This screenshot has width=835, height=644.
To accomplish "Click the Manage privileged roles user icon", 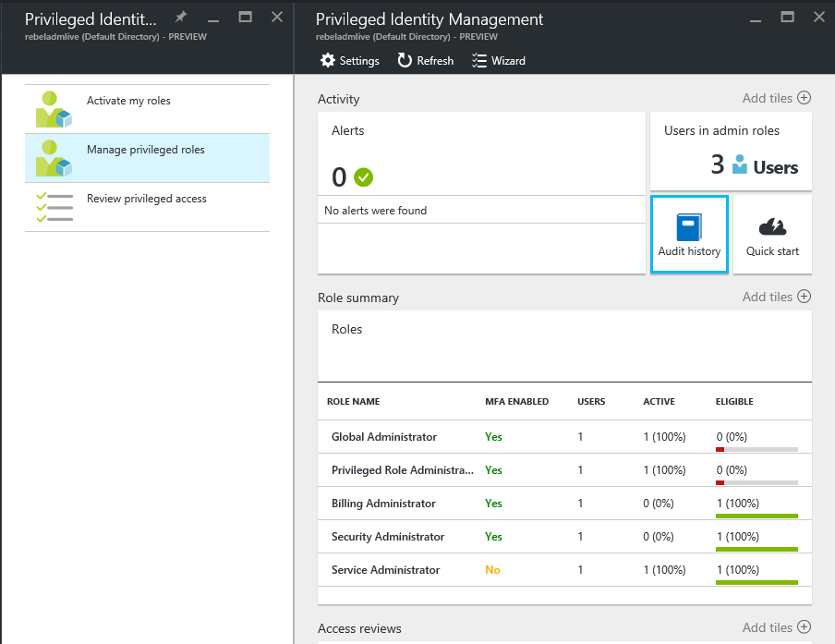I will [x=54, y=158].
